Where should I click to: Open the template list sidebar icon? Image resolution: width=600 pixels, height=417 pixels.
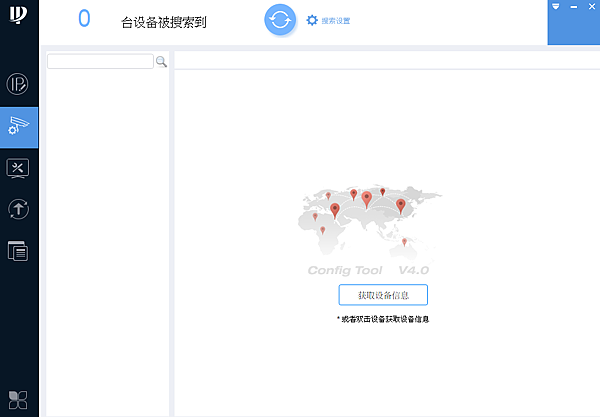click(x=18, y=251)
